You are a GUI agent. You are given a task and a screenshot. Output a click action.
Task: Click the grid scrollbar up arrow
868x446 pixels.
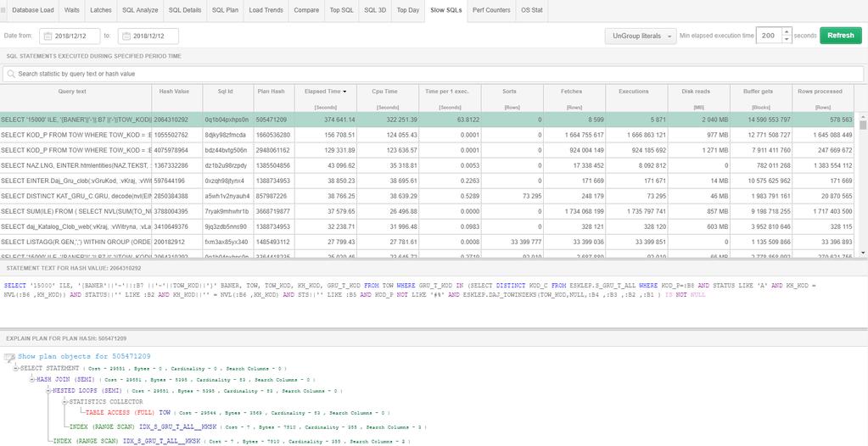point(862,116)
